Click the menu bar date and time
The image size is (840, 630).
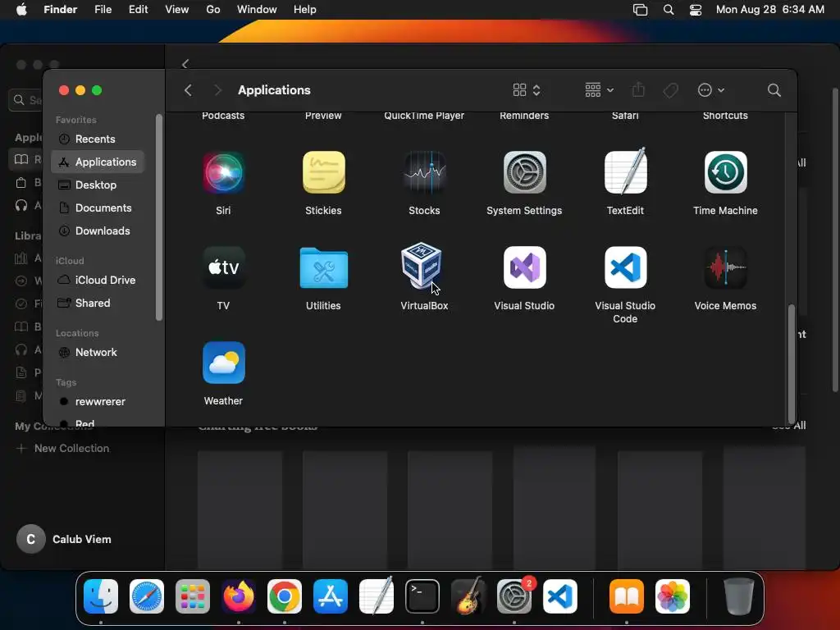pos(769,10)
